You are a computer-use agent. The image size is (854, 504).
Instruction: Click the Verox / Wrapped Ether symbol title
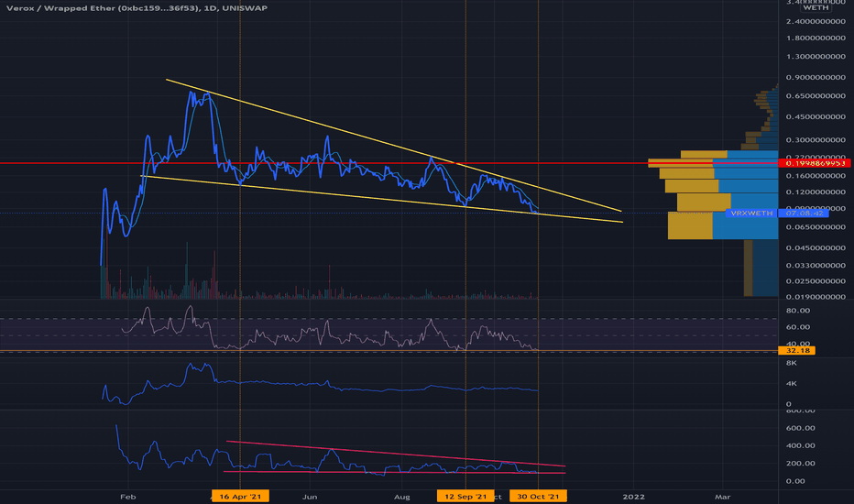[x=137, y=8]
